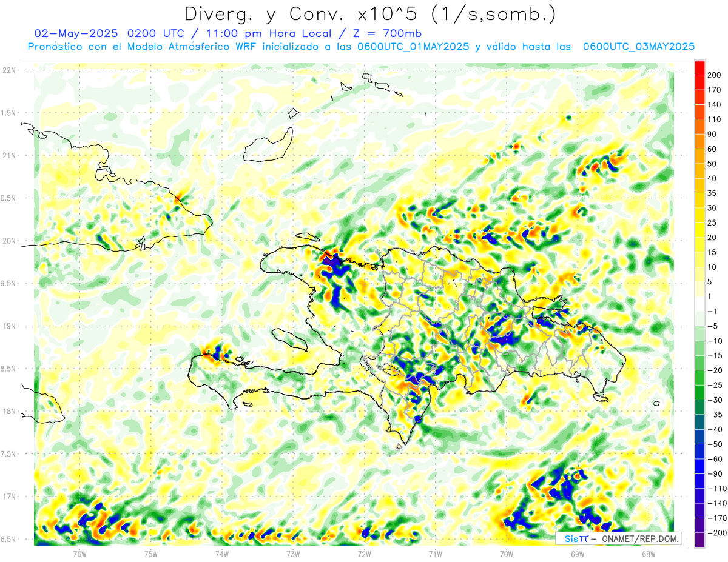Click the positive '40' color bar value
This screenshot has height=562, width=728.
click(x=713, y=178)
